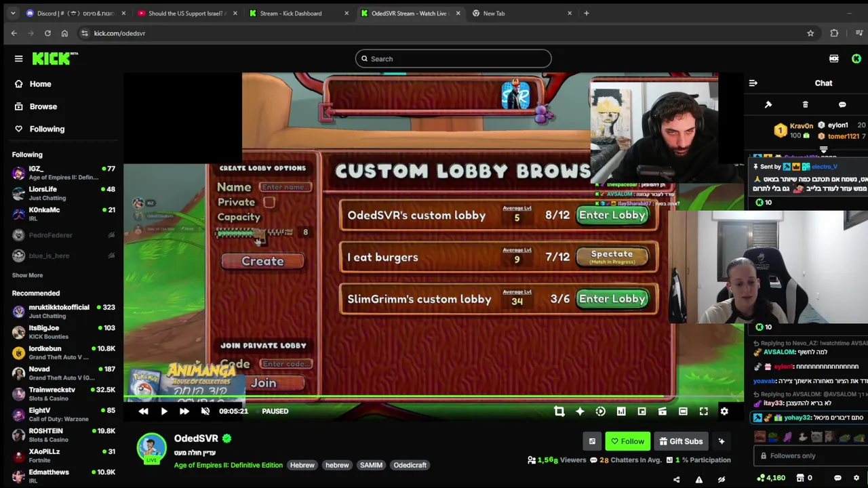Click yohay32 username in chat
Screen dimensions: 868x488
[797, 418]
